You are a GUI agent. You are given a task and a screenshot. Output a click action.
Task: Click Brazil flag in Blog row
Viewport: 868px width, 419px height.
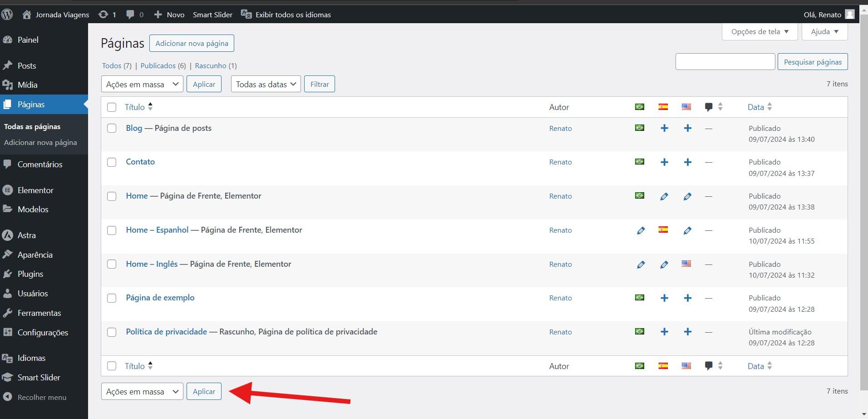(640, 128)
